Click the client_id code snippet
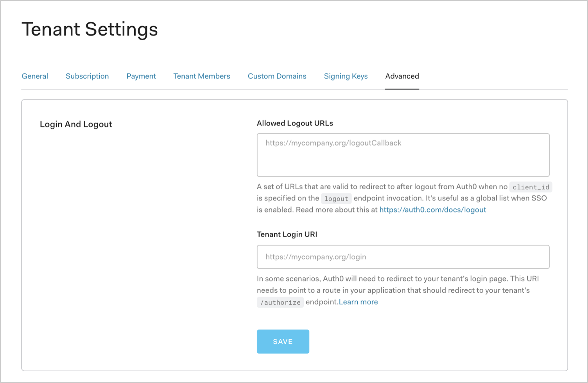Viewport: 588px width, 383px height. tap(531, 187)
